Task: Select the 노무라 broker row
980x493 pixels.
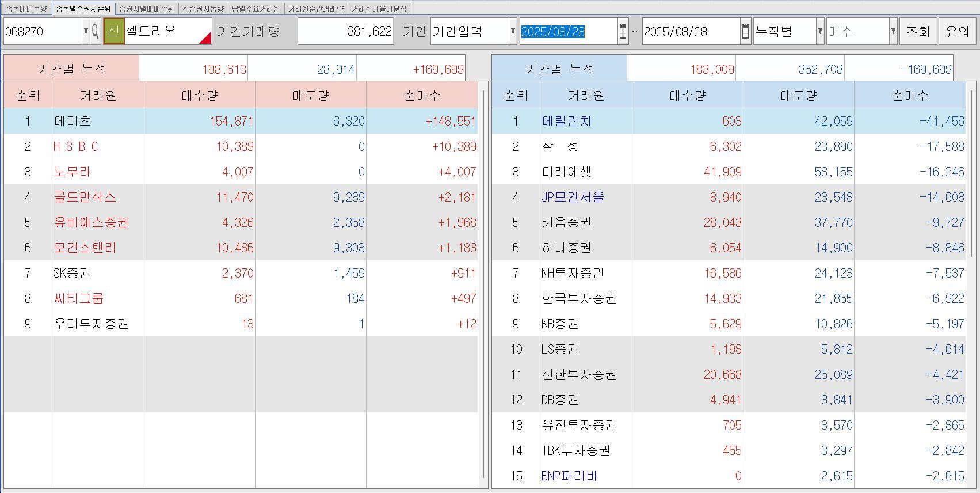Action: pos(241,172)
